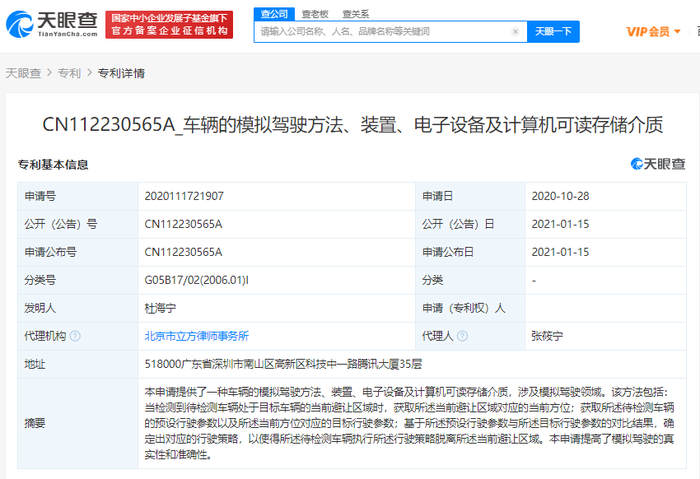The height and width of the screenshot is (479, 700).
Task: Click the 发明人 row label
Action: [40, 308]
